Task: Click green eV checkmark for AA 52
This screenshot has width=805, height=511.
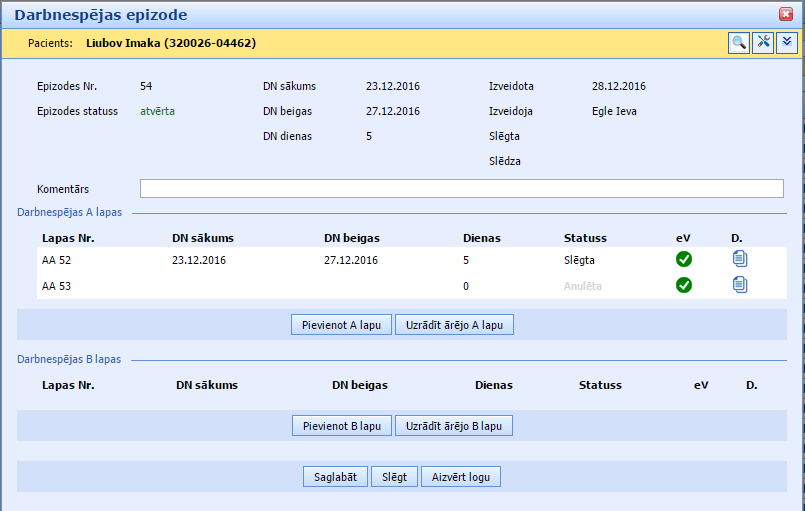Action: [684, 259]
